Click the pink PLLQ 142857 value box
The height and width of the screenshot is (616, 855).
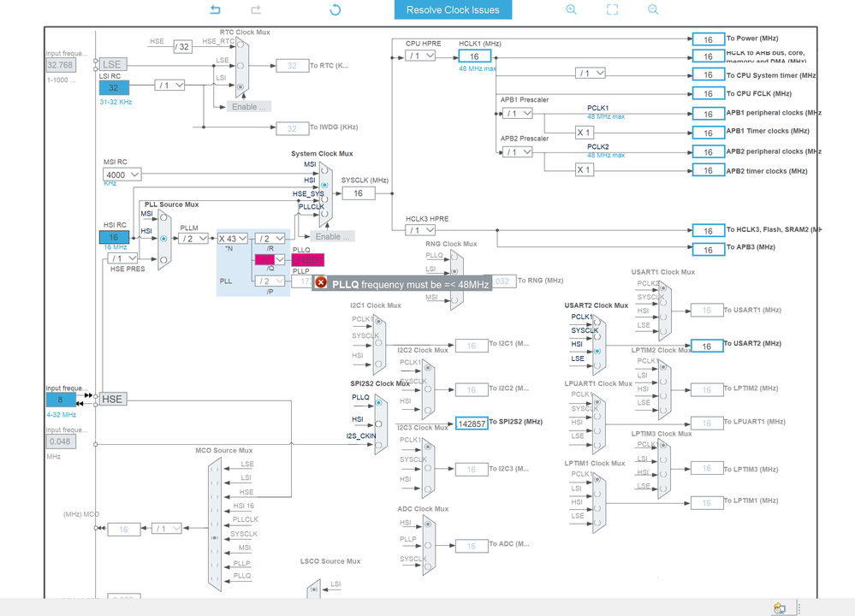tap(308, 260)
